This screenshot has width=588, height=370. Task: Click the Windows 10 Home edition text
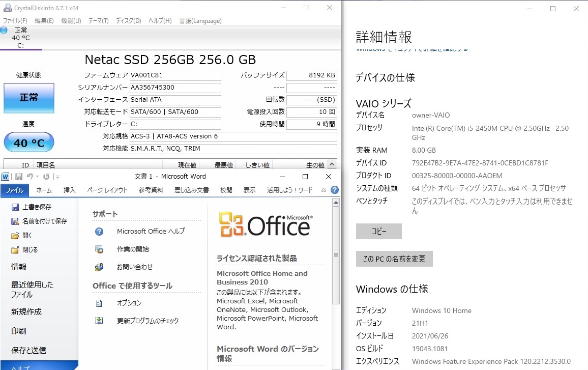[442, 311]
